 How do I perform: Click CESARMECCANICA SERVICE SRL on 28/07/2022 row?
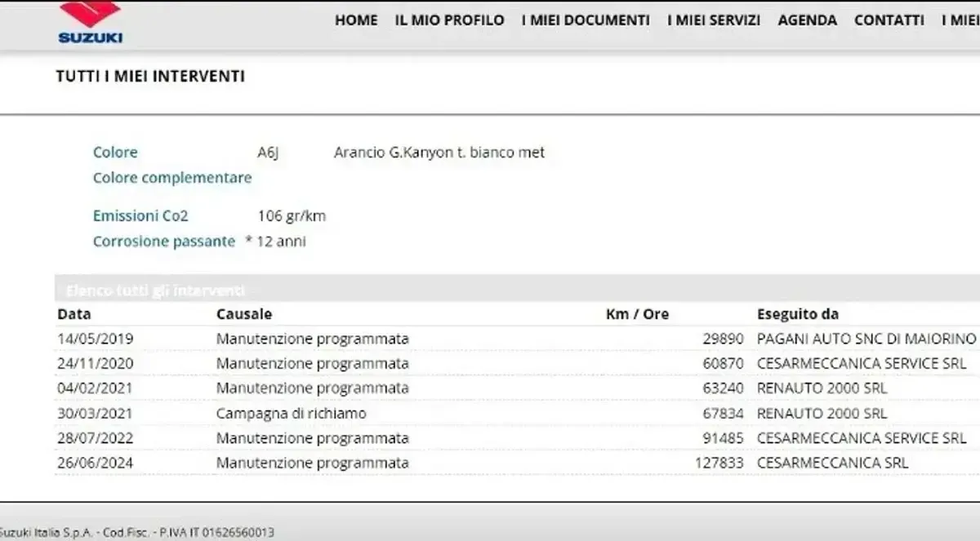(x=862, y=438)
